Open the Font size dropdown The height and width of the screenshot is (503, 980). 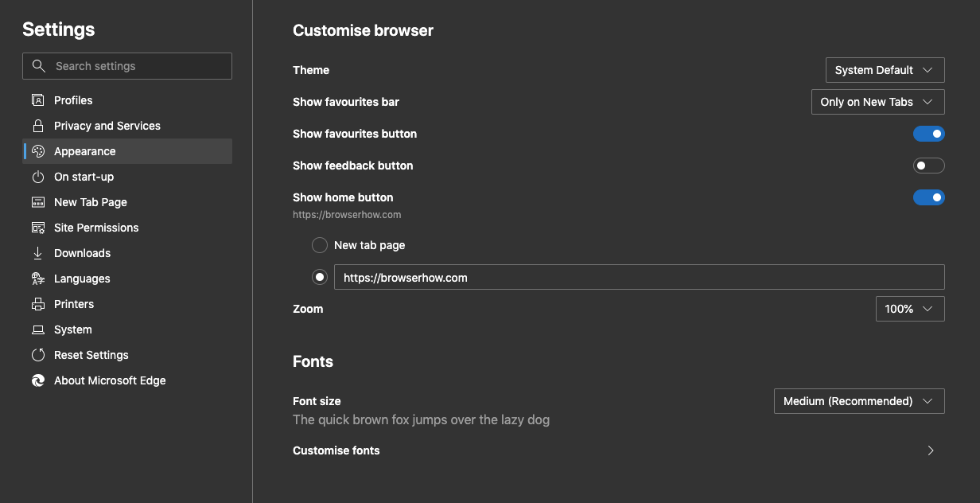[x=859, y=400]
